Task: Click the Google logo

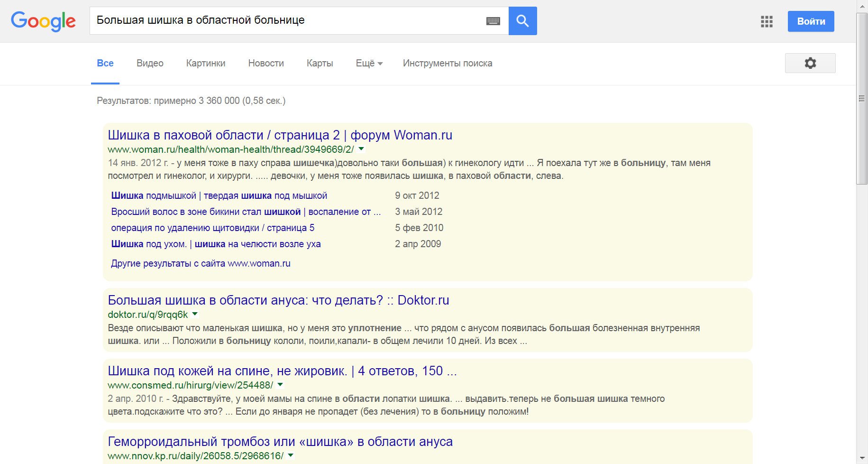Action: [x=43, y=21]
